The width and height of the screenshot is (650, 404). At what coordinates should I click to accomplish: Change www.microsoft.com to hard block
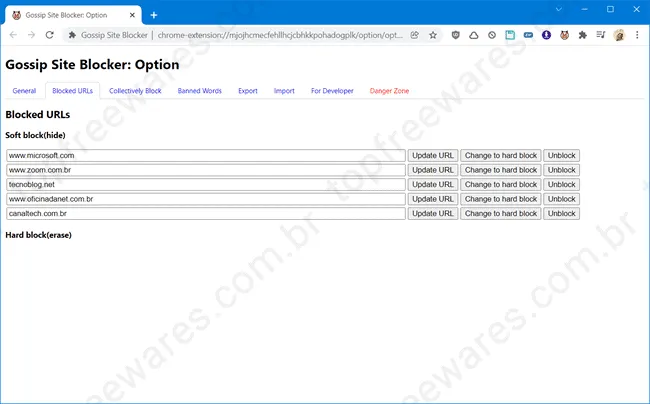point(501,155)
